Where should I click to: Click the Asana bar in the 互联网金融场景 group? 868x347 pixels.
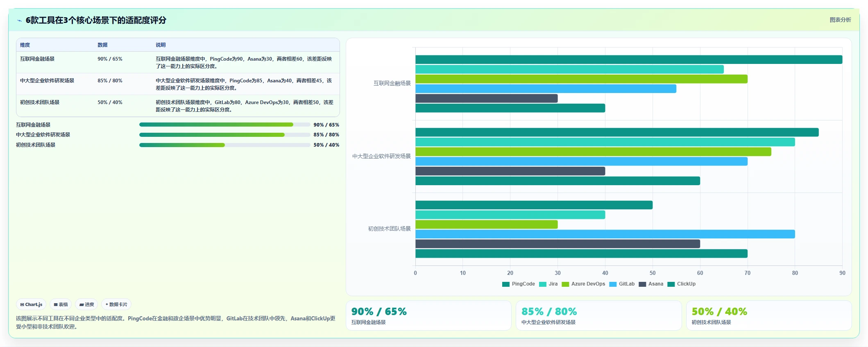[x=487, y=98]
